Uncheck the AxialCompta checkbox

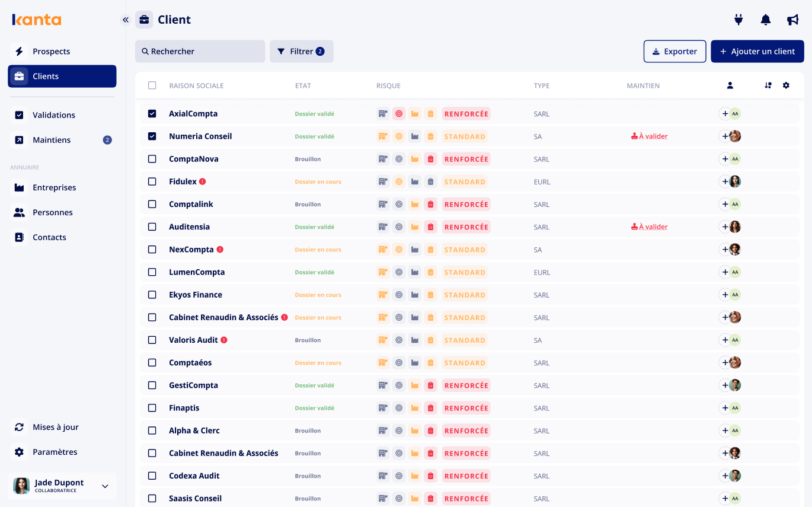152,114
